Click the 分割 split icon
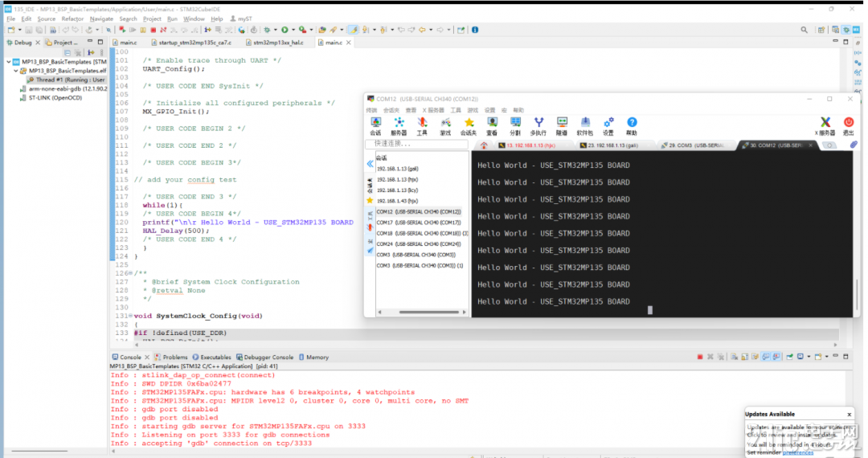Image resolution: width=868 pixels, height=458 pixels. 515,126
